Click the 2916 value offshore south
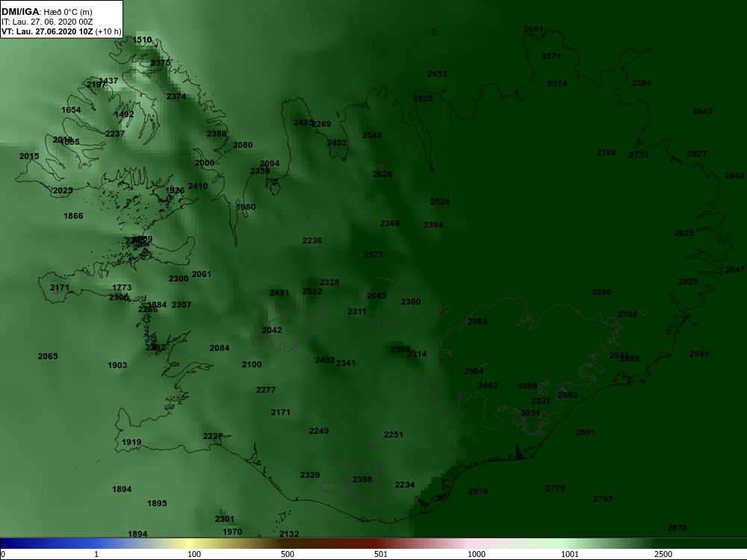Viewport: 747px width, 560px height. click(478, 492)
